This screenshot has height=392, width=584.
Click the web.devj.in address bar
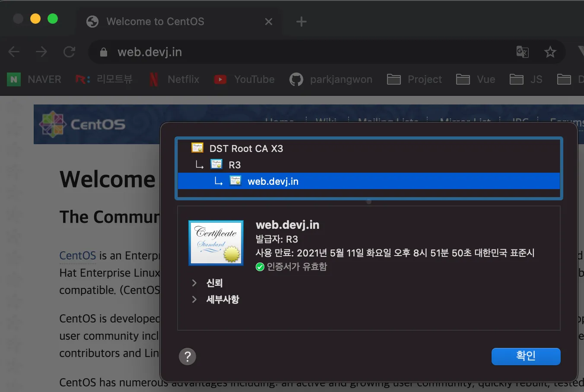327,52
